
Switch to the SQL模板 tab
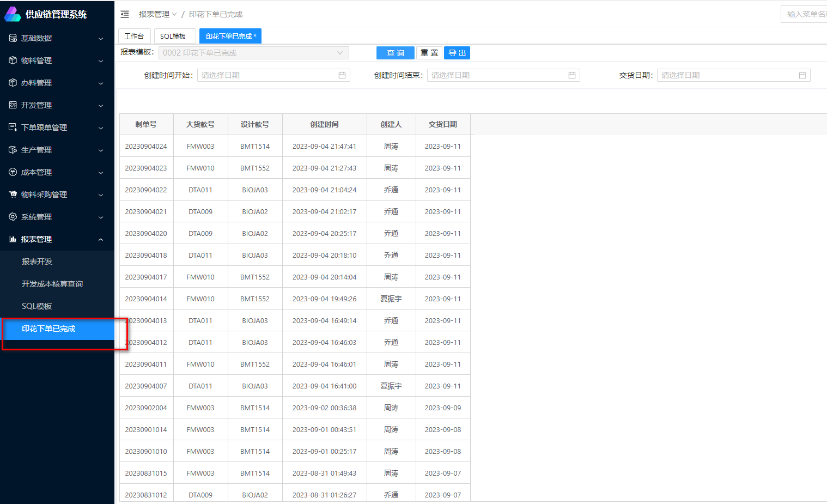tap(173, 37)
